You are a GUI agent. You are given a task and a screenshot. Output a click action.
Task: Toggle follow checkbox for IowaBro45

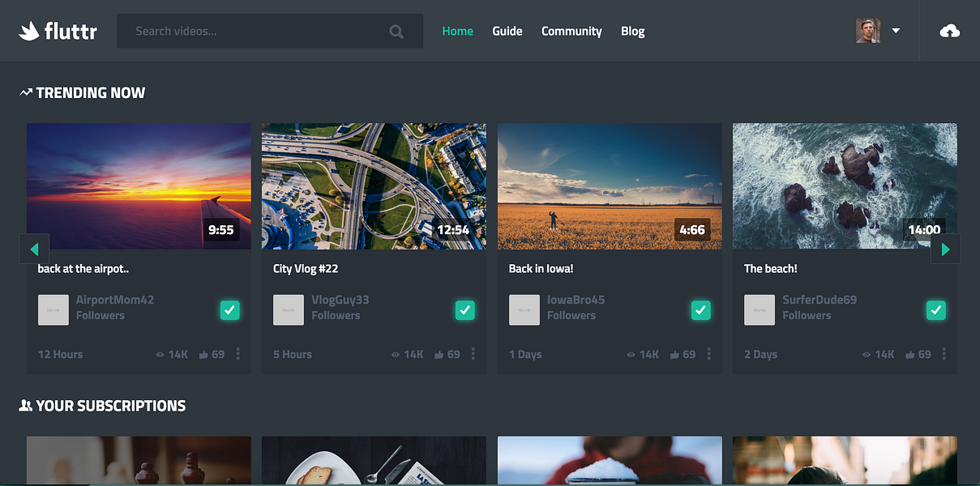click(700, 309)
